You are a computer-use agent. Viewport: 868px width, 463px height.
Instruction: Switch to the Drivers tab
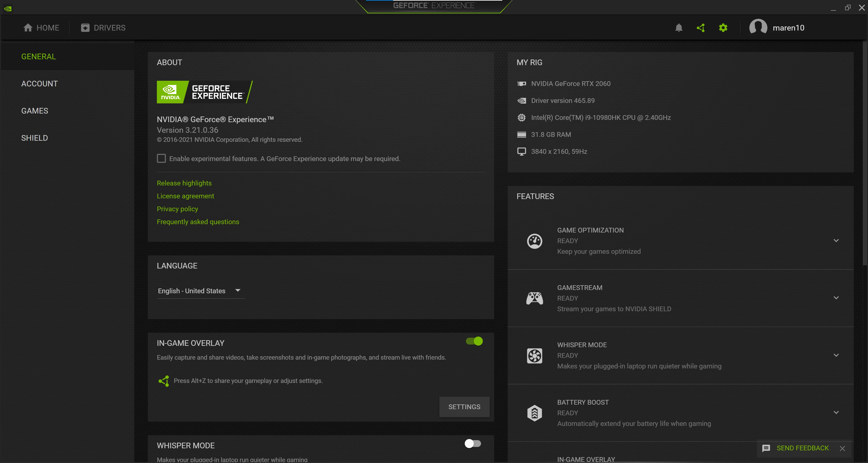click(103, 28)
